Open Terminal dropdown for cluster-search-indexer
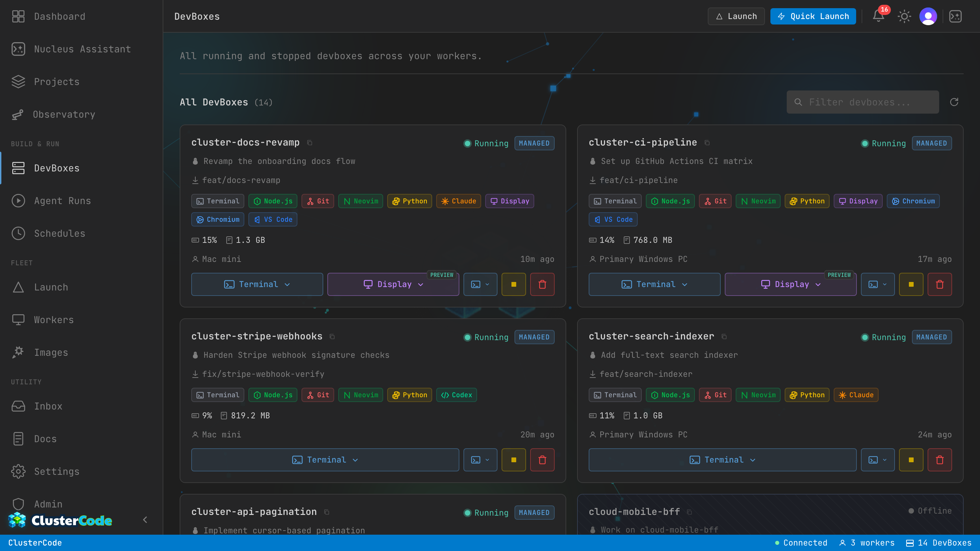Viewport: 980px width, 551px height. pos(722,460)
